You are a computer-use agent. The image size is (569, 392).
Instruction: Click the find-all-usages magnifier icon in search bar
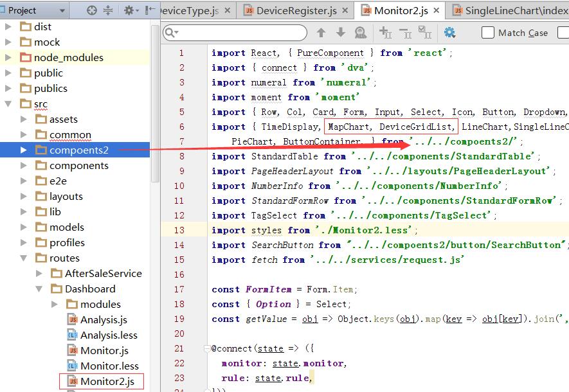[360, 33]
